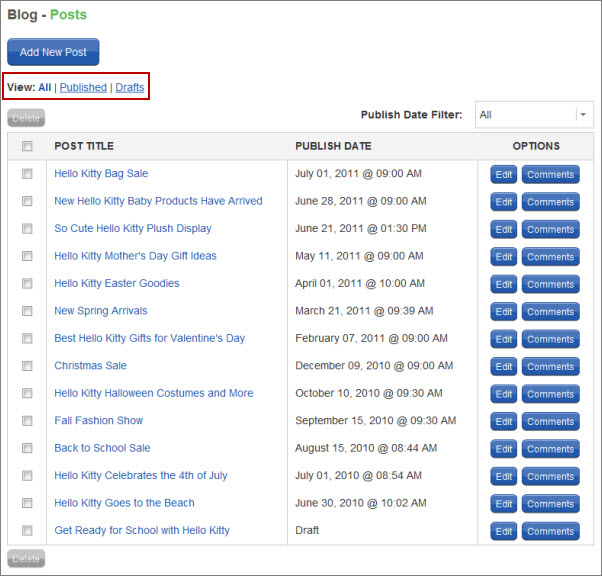The height and width of the screenshot is (576, 602).
Task: View Comments for 4th of July post
Action: [551, 477]
